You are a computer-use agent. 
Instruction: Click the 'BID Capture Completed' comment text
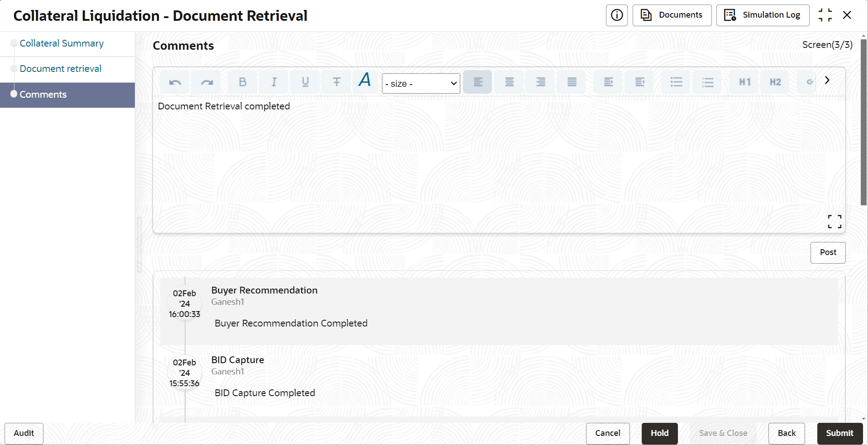pos(265,393)
